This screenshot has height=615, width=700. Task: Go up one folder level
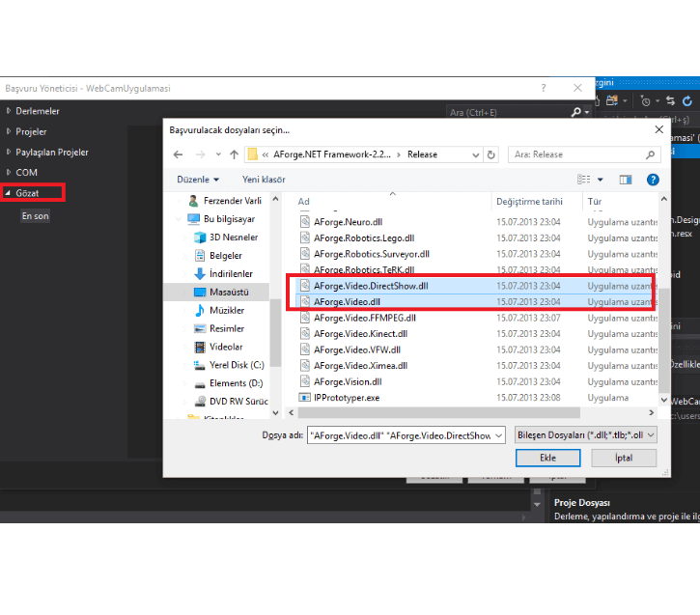click(x=235, y=154)
